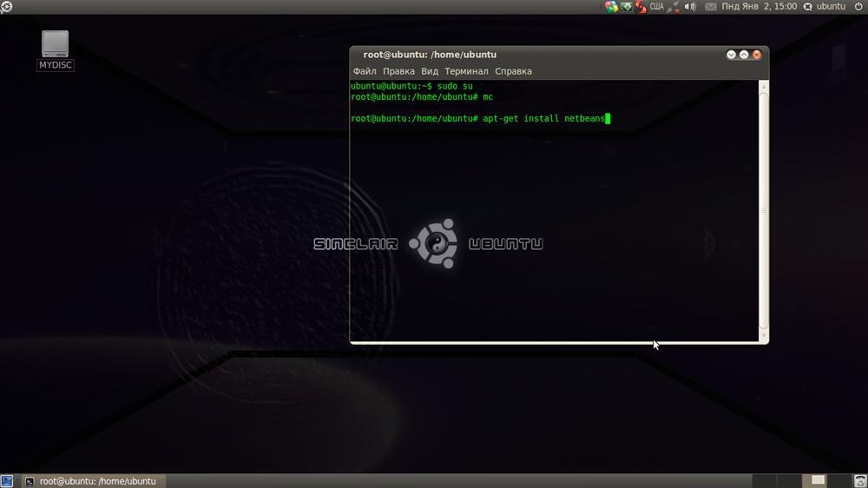This screenshot has width=868, height=488.
Task: Switch to the second workspace in the switcher
Action: coord(790,481)
